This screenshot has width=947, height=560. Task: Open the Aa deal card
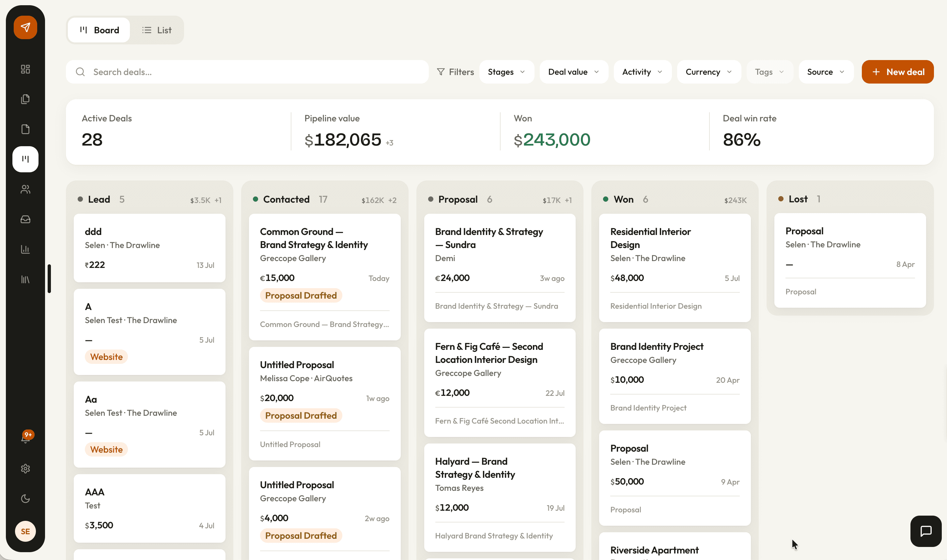click(149, 425)
